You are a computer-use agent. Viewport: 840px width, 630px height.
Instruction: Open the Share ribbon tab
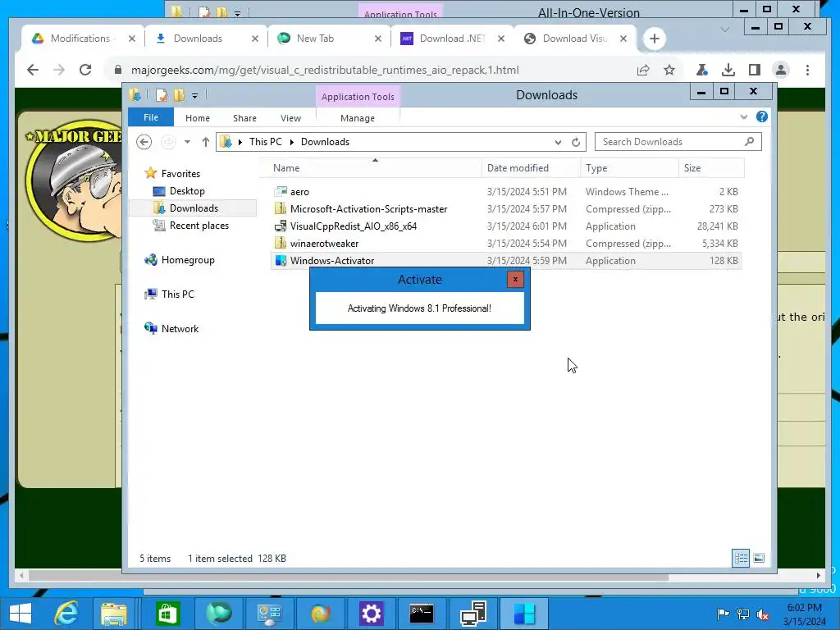click(x=244, y=118)
